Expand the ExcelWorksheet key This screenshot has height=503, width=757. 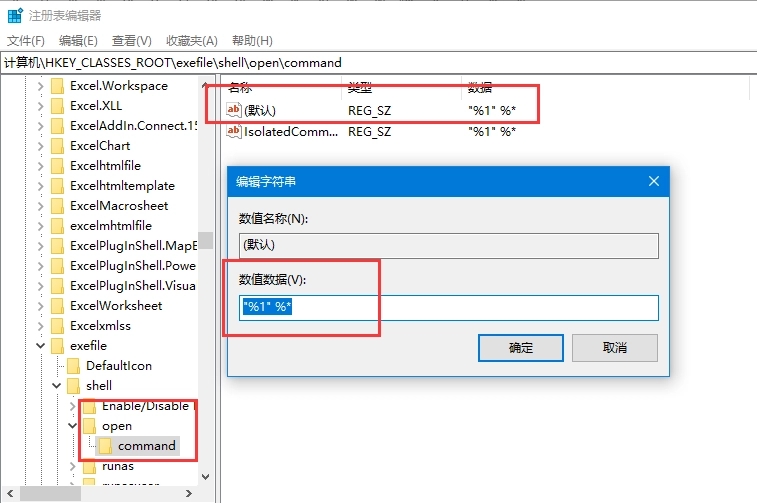41,306
